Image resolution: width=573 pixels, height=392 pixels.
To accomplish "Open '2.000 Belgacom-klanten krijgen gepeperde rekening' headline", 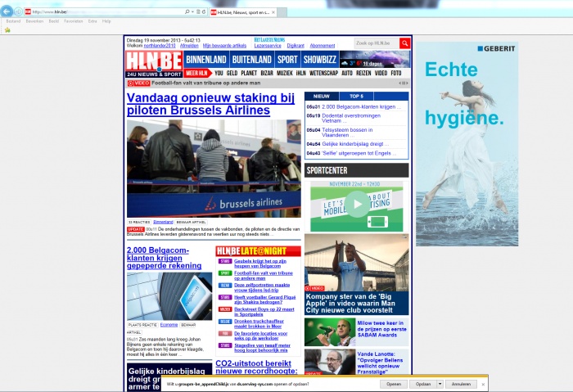I will point(164,258).
